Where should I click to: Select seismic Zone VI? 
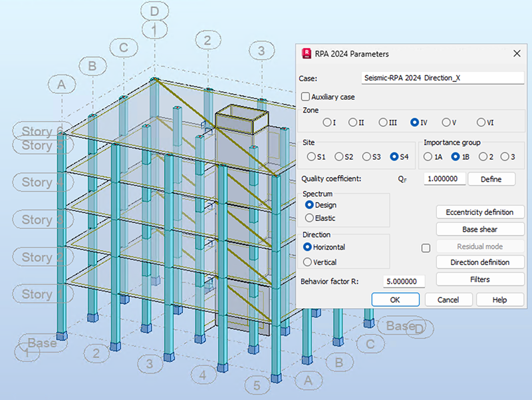481,122
